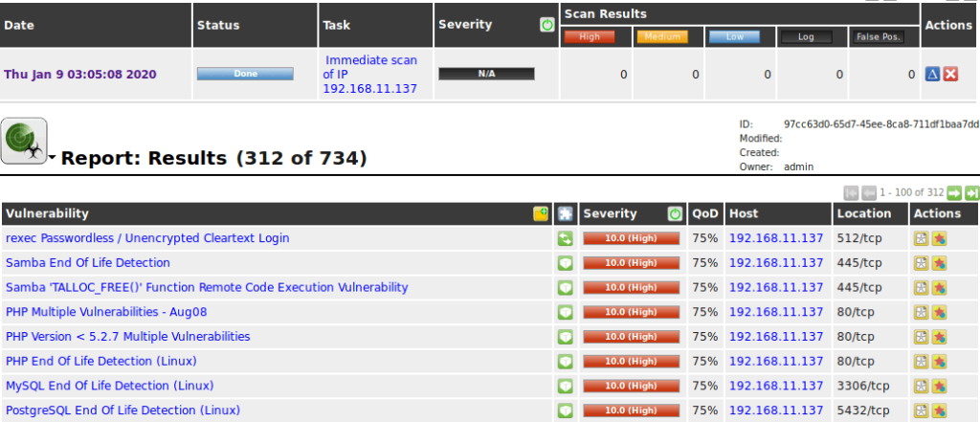Click the Done status progress bar
Screen dimensions: 980x422
tap(245, 74)
